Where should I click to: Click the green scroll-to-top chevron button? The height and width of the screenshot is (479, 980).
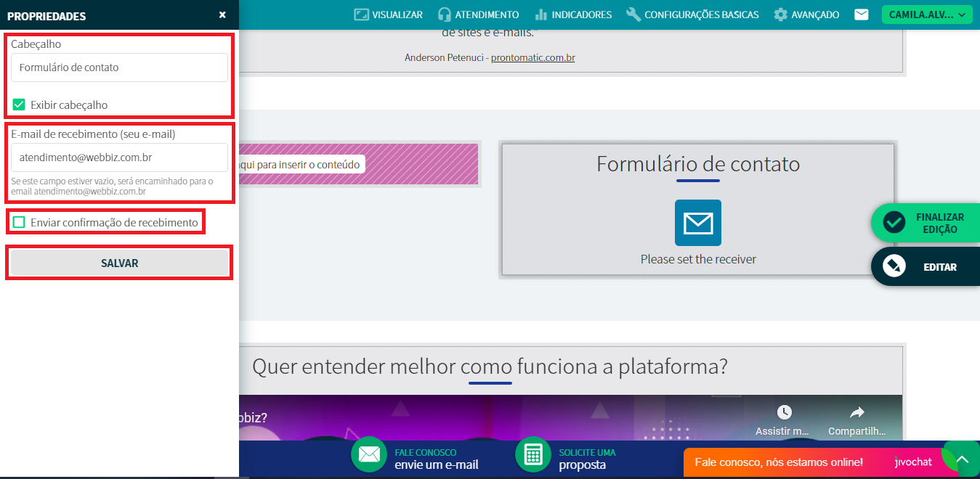coord(963,460)
